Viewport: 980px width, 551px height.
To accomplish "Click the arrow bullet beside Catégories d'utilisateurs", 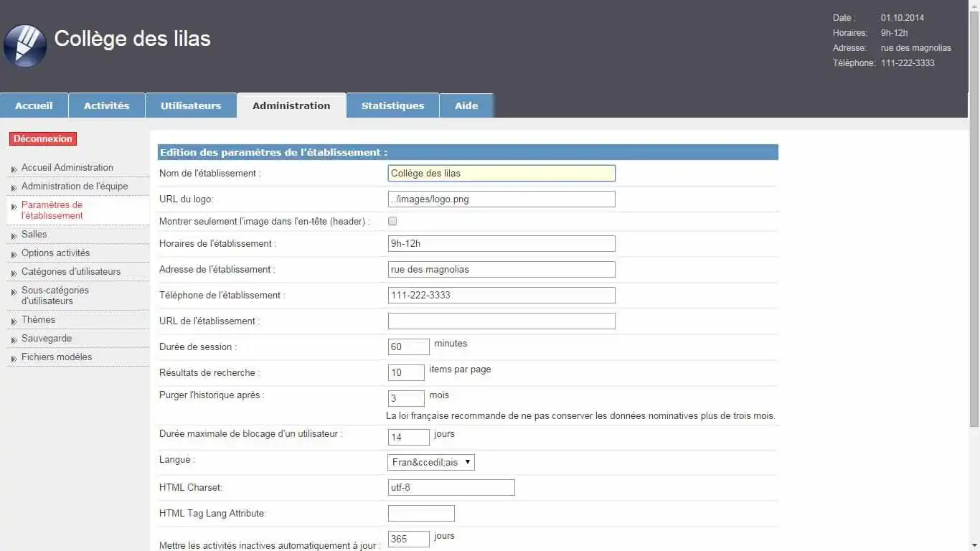I will 14,273.
